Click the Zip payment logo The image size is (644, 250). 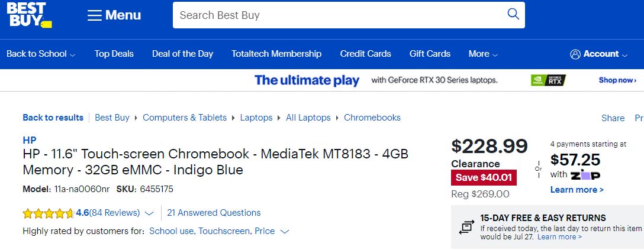pyautogui.click(x=585, y=175)
